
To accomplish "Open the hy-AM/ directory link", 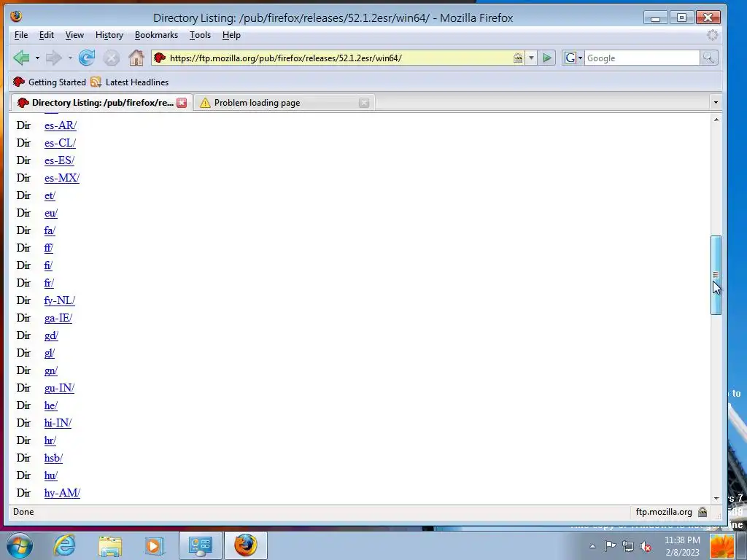I will click(x=63, y=493).
